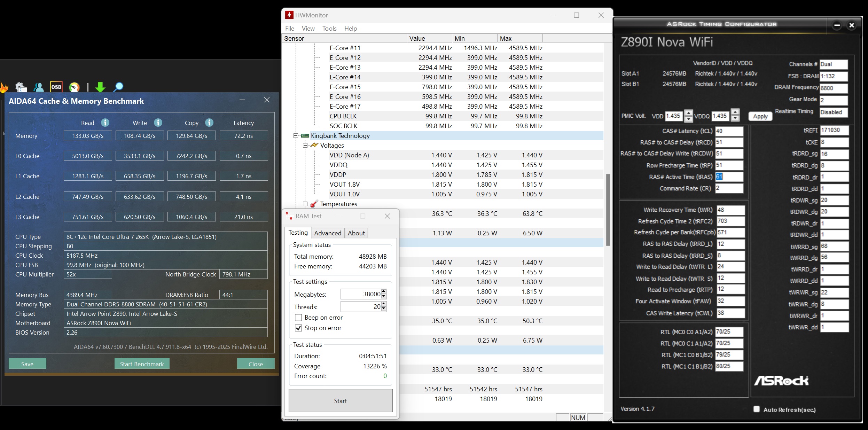
Task: Click the Apply button in Timing Configurator
Action: 760,116
